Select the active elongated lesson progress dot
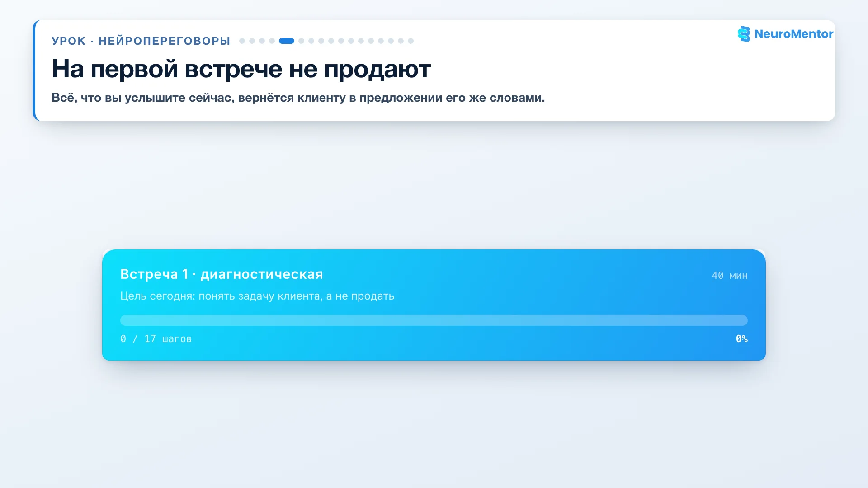The height and width of the screenshot is (488, 868). click(287, 41)
